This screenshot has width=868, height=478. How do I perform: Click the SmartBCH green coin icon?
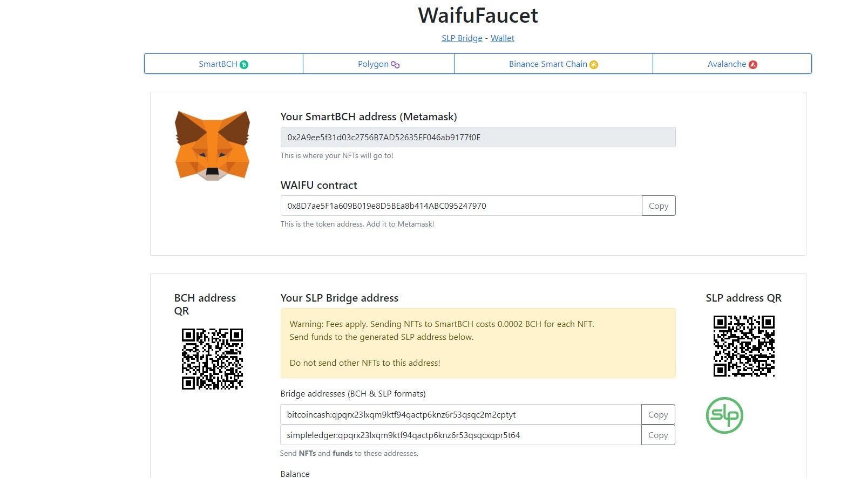coord(244,65)
